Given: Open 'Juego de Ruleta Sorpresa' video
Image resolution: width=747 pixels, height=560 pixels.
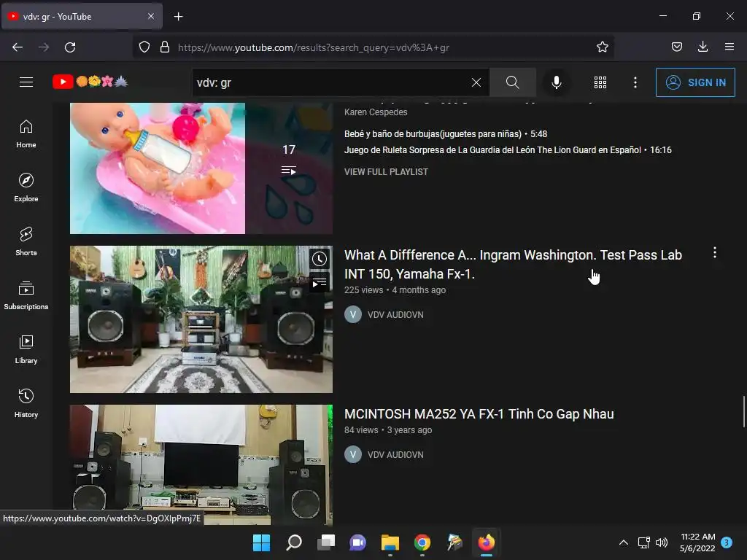Looking at the screenshot, I should point(508,150).
